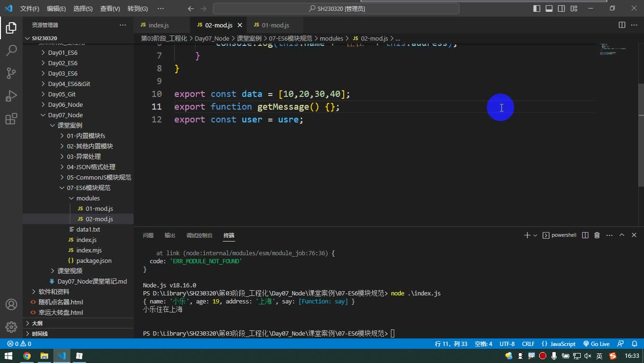The height and width of the screenshot is (363, 644).
Task: Open Chrome from the Windows taskbar
Action: [x=27, y=356]
